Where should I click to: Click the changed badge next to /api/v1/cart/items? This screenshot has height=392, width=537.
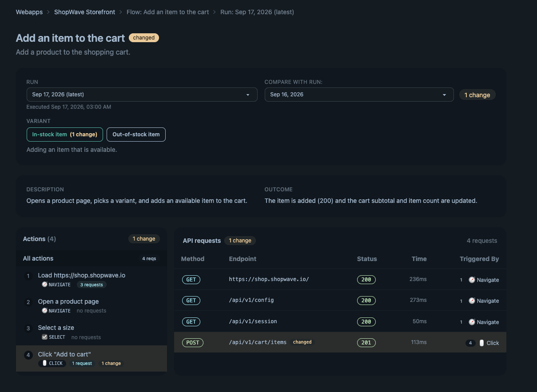pyautogui.click(x=302, y=342)
